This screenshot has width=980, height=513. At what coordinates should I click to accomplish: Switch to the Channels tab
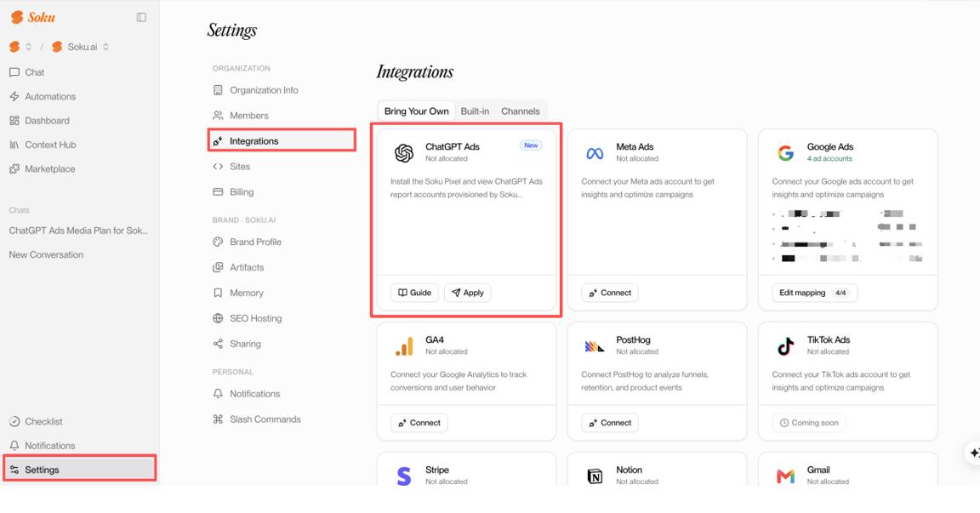click(520, 111)
